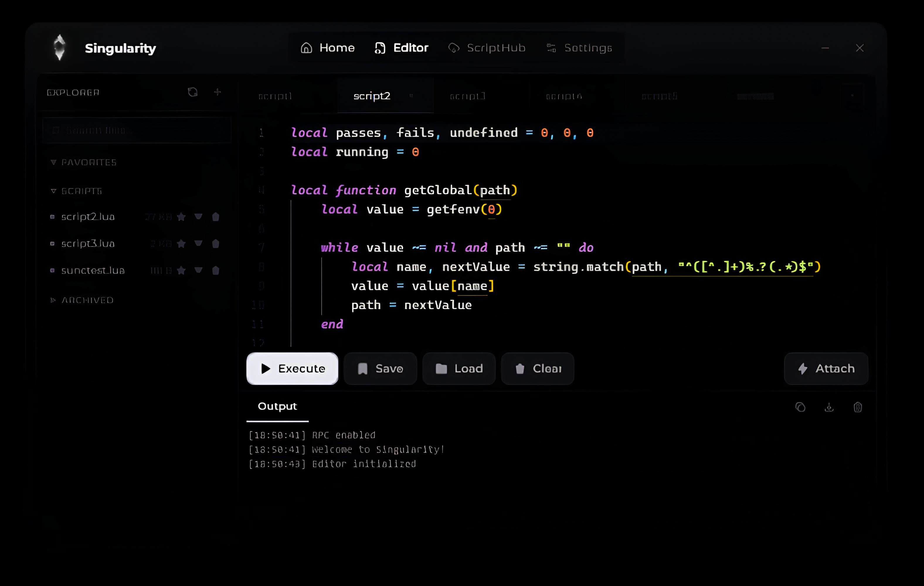Star script2.lua as a favorite
The height and width of the screenshot is (586, 924).
pos(181,217)
